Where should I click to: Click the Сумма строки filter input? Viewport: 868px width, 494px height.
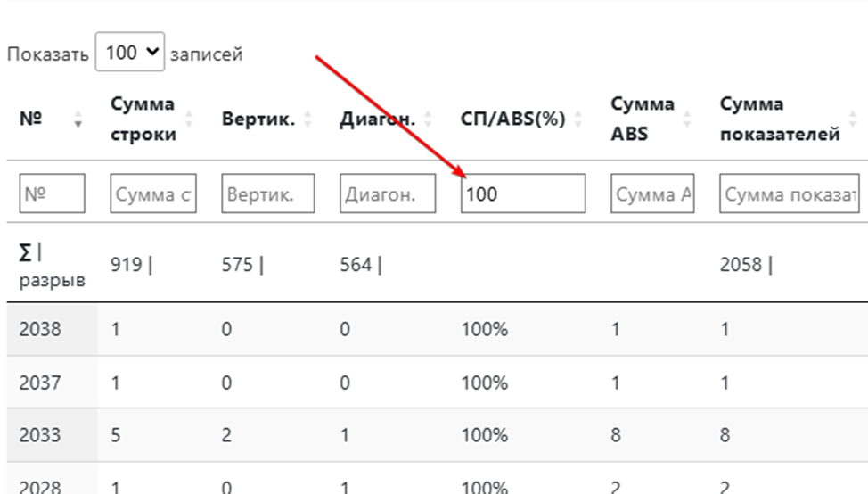pyautogui.click(x=153, y=193)
